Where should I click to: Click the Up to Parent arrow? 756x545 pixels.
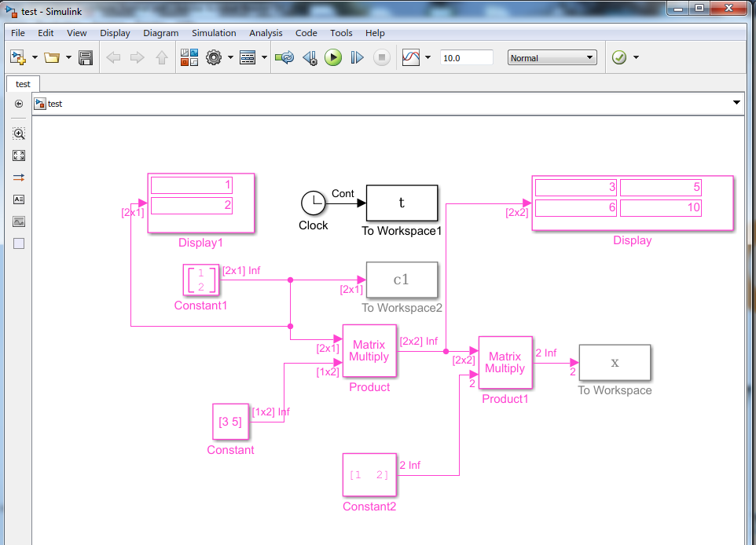pyautogui.click(x=162, y=58)
